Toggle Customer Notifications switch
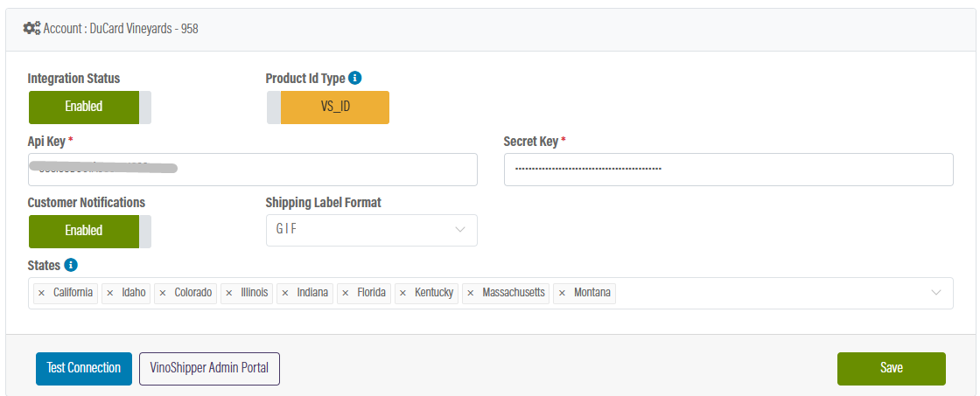The image size is (980, 396). click(90, 231)
